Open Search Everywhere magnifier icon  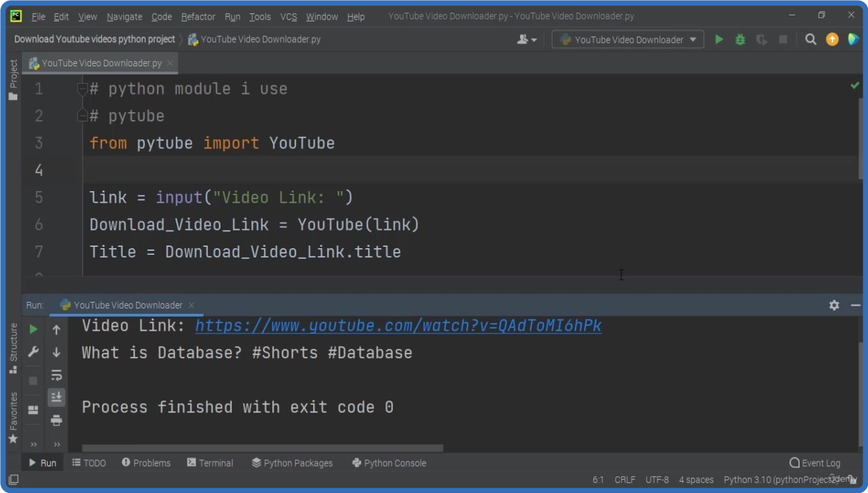(810, 40)
